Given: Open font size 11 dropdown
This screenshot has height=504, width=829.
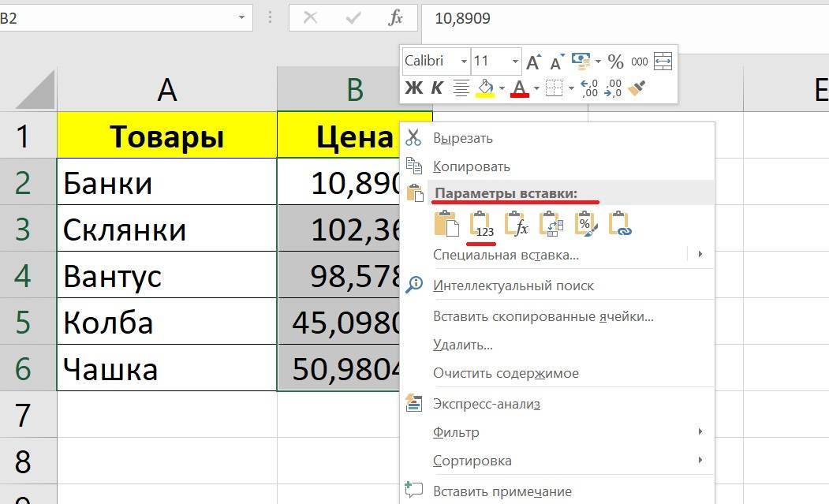Looking at the screenshot, I should coord(515,62).
